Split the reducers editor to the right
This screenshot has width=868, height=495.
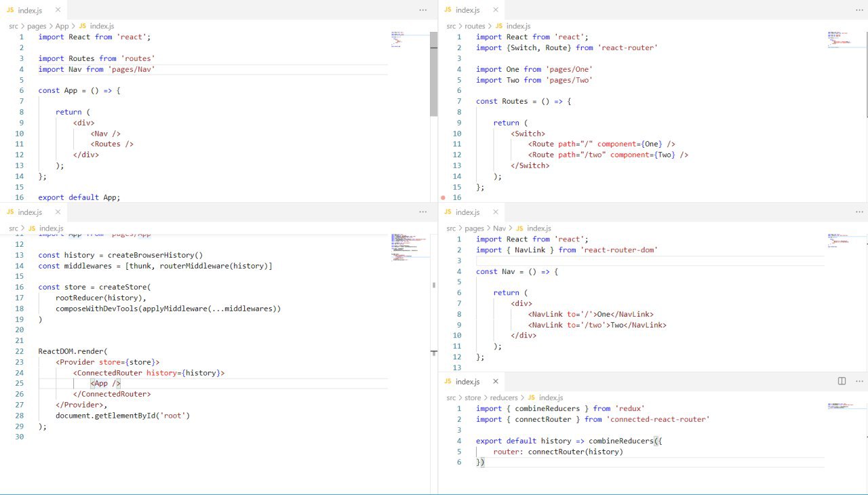[842, 382]
